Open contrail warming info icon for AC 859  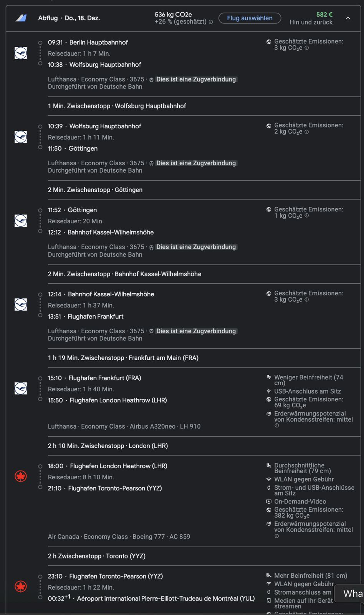[x=276, y=536]
